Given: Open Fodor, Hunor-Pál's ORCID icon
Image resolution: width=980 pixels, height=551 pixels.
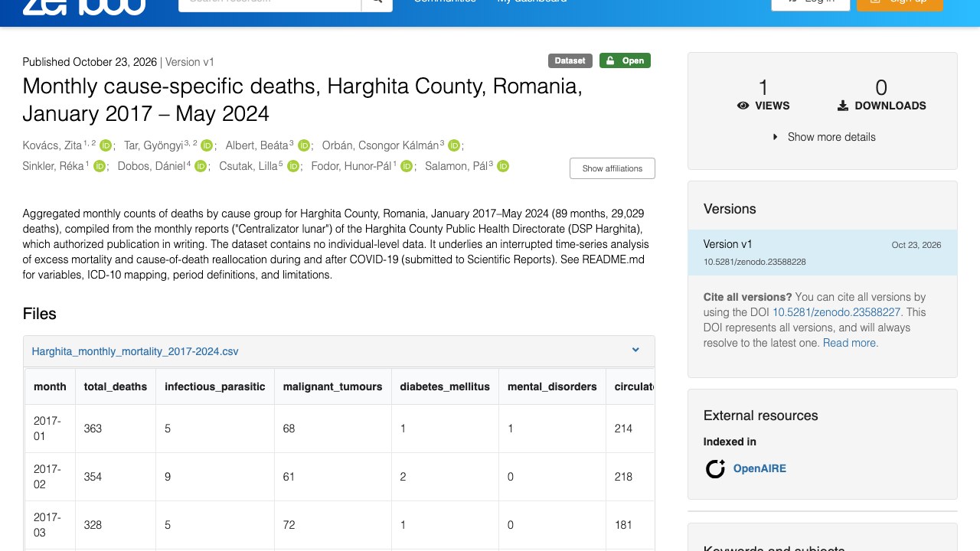Looking at the screenshot, I should click(407, 166).
